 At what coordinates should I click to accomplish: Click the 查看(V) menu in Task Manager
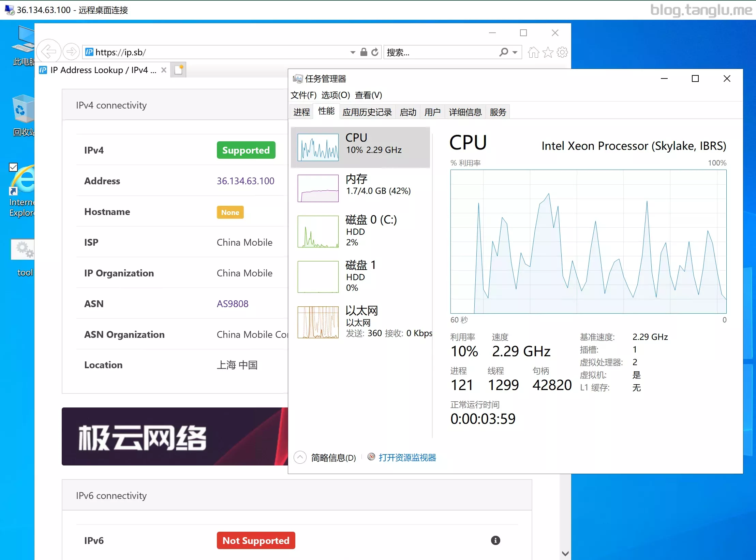366,95
